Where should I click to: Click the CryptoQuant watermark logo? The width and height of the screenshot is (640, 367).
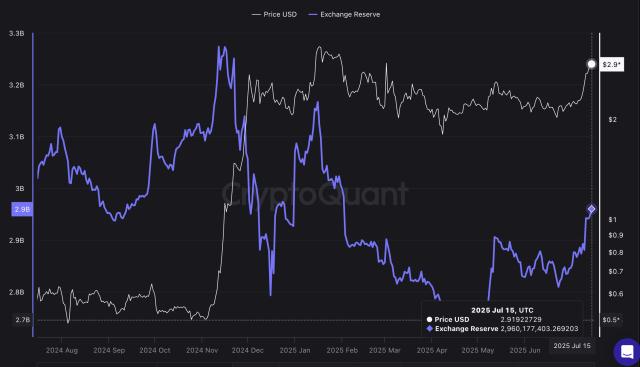click(x=315, y=194)
